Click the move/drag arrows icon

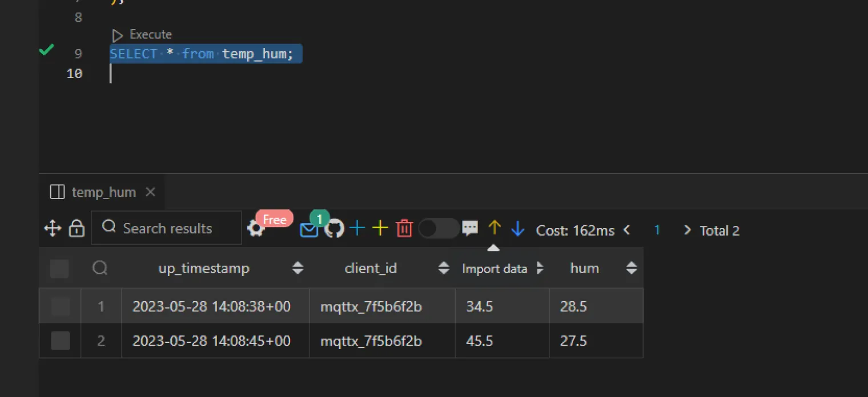tap(53, 229)
